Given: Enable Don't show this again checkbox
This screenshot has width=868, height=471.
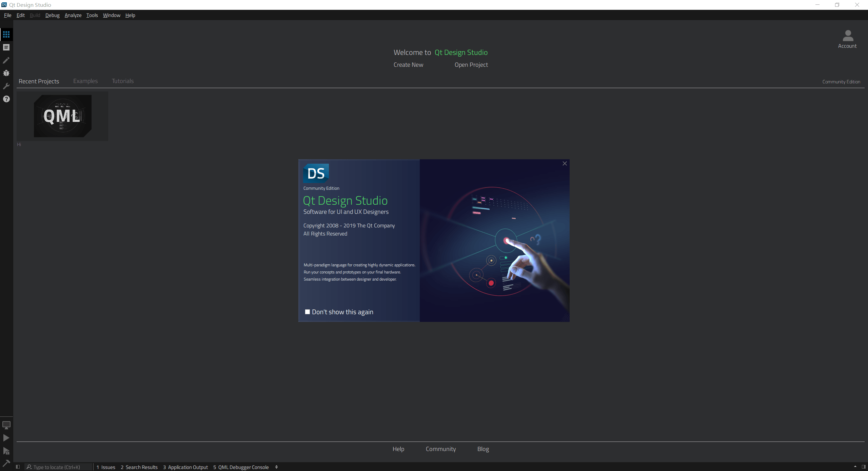Looking at the screenshot, I should (x=308, y=312).
